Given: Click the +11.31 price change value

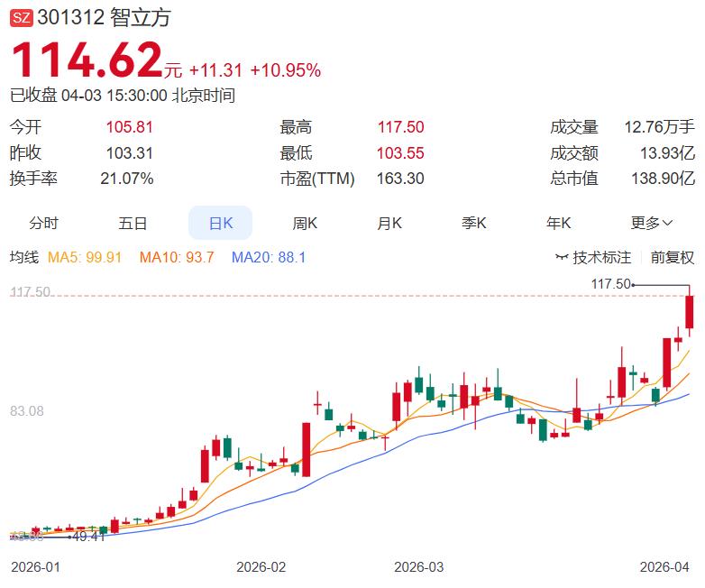Looking at the screenshot, I should [x=215, y=70].
